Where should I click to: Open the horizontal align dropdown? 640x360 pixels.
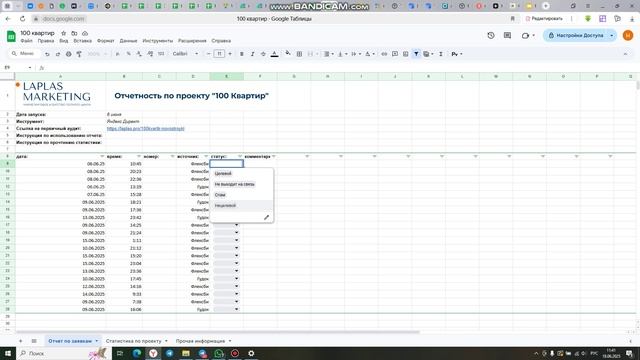click(x=328, y=54)
